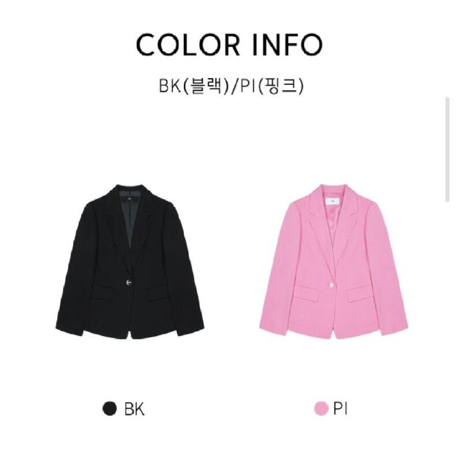Viewport: 462px width, 476px height.
Task: Open the pink blazer product image
Action: 334,261
